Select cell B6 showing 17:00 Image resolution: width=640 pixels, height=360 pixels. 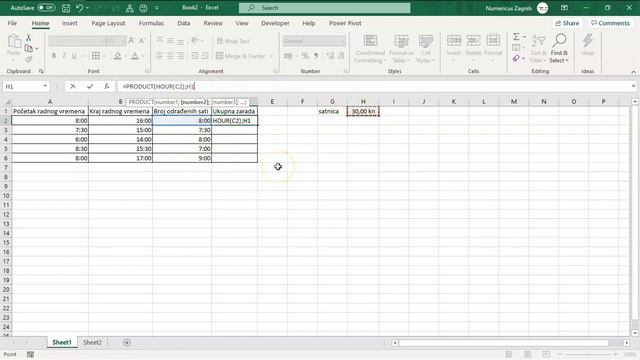[x=120, y=158]
